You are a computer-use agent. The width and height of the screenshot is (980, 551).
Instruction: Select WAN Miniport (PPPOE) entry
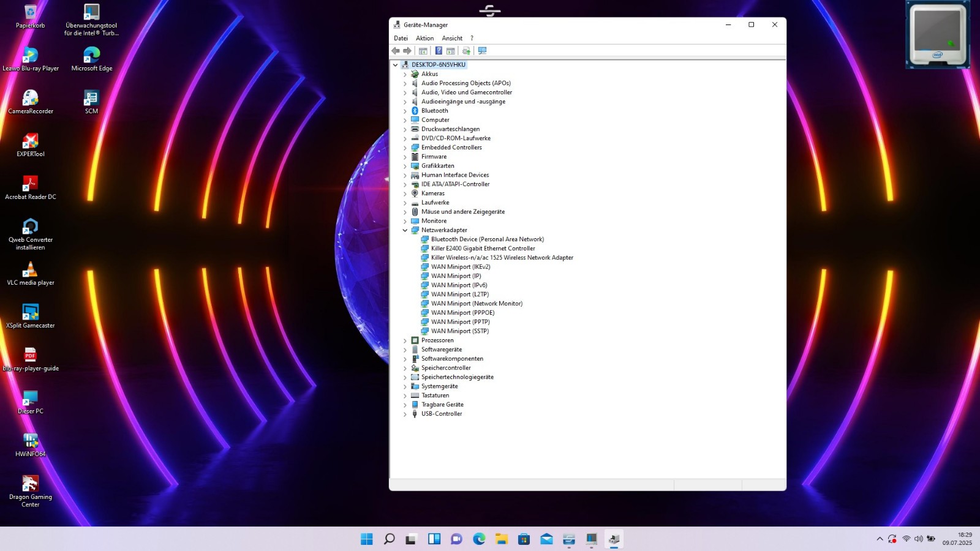(462, 313)
